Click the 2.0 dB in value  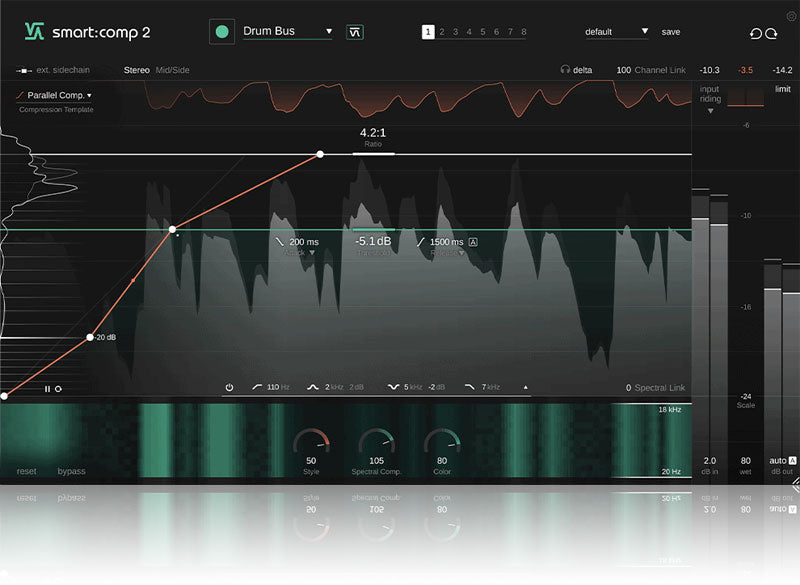click(710, 461)
